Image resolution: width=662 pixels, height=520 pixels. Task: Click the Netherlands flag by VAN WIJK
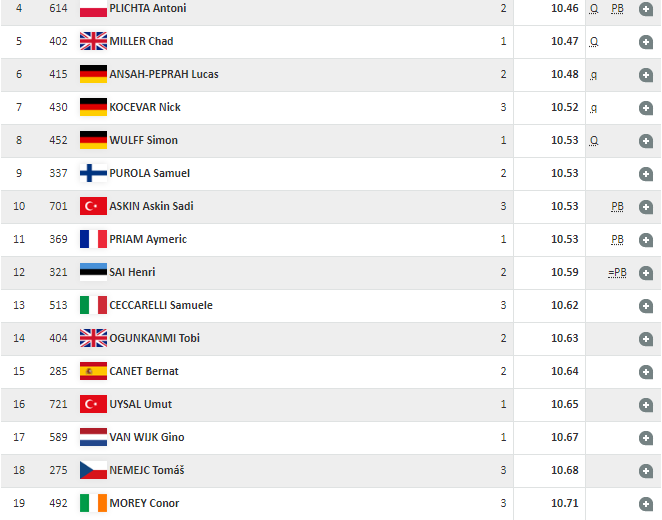point(93,437)
